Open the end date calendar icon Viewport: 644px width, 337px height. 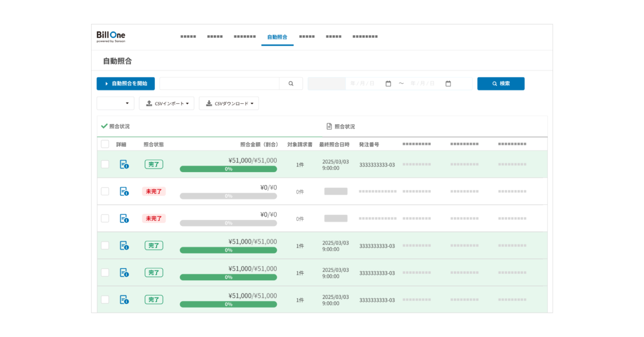click(448, 83)
